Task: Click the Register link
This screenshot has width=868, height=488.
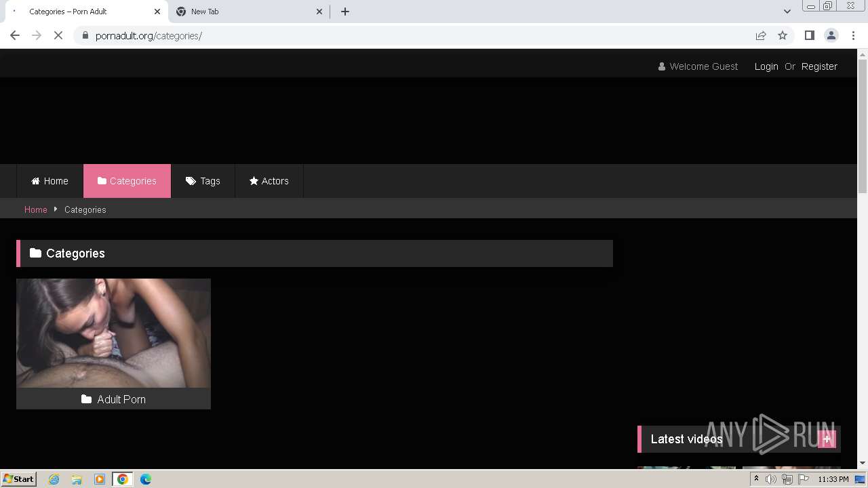Action: [x=819, y=66]
